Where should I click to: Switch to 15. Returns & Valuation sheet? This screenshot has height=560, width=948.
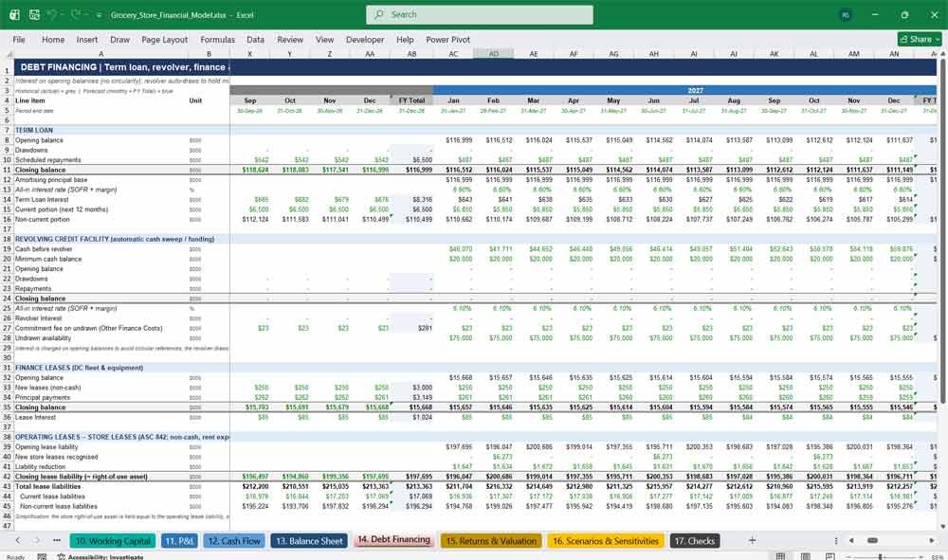point(491,541)
